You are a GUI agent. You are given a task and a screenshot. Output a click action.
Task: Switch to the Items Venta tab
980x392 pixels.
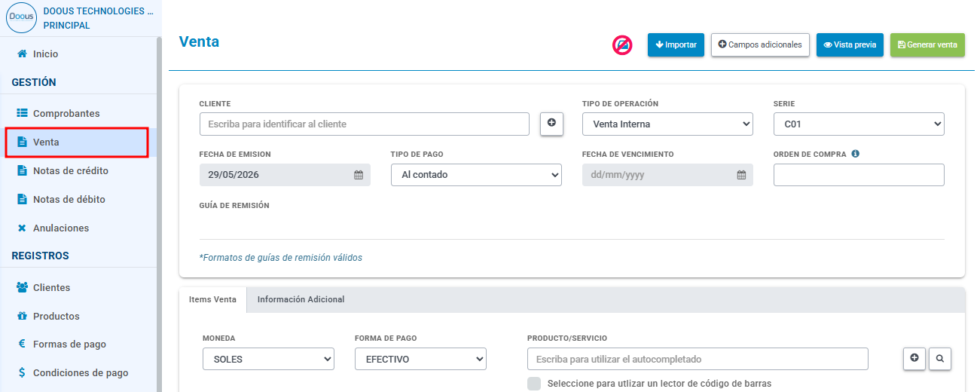point(212,299)
